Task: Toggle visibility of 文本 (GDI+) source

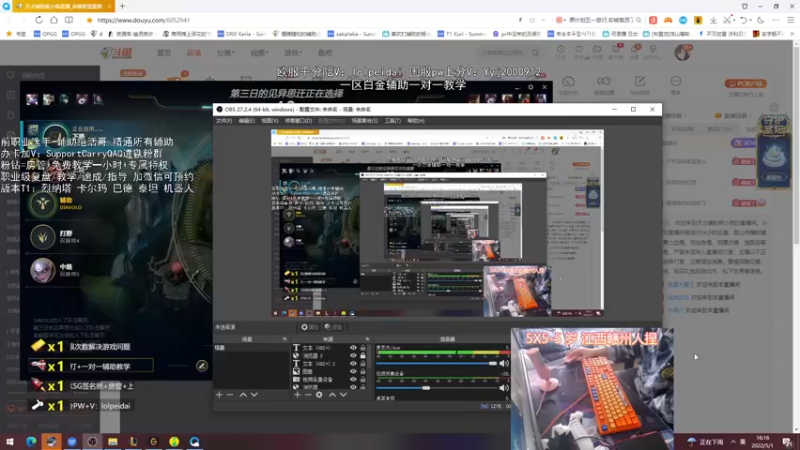Action: [x=353, y=347]
